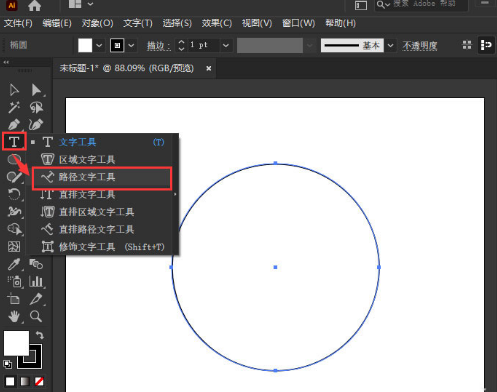Open 文字(T) menu
The height and width of the screenshot is (392, 497).
pyautogui.click(x=138, y=23)
